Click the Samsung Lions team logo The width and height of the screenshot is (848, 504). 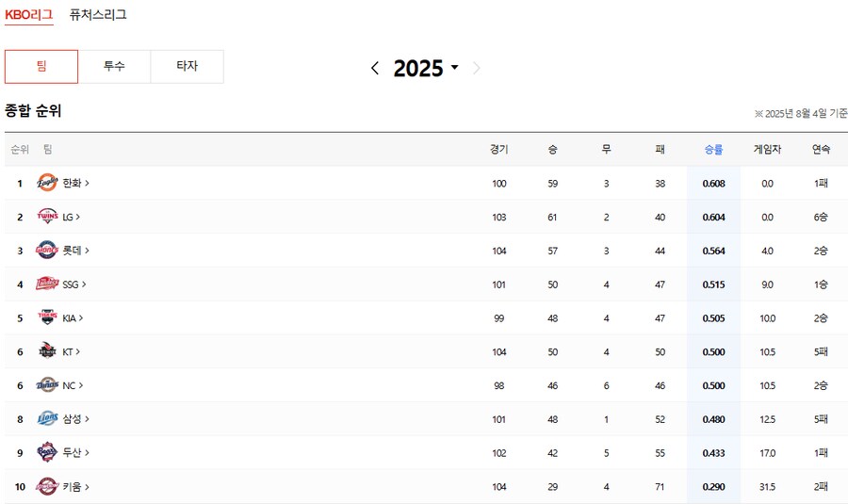coord(47,418)
